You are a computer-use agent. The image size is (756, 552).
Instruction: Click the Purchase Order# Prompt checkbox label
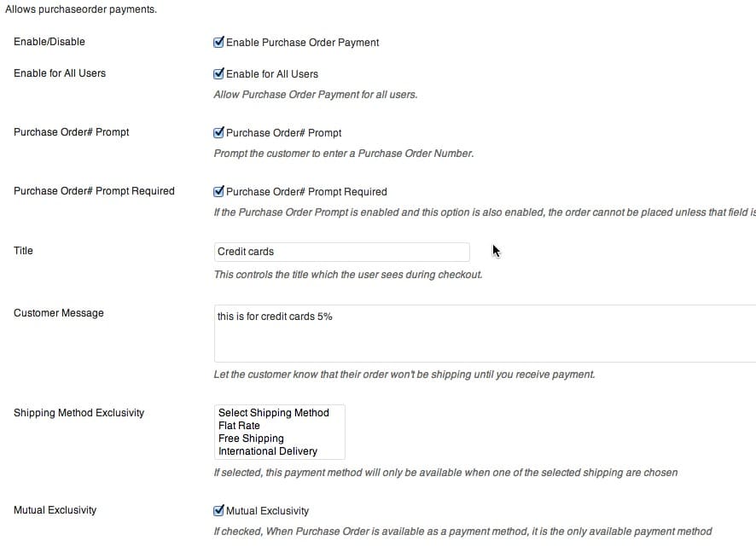pos(284,133)
